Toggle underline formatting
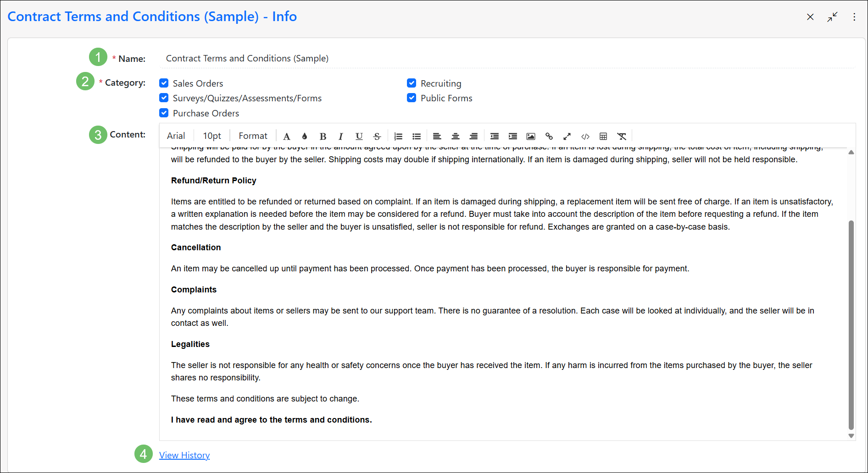This screenshot has width=868, height=473. (x=359, y=136)
